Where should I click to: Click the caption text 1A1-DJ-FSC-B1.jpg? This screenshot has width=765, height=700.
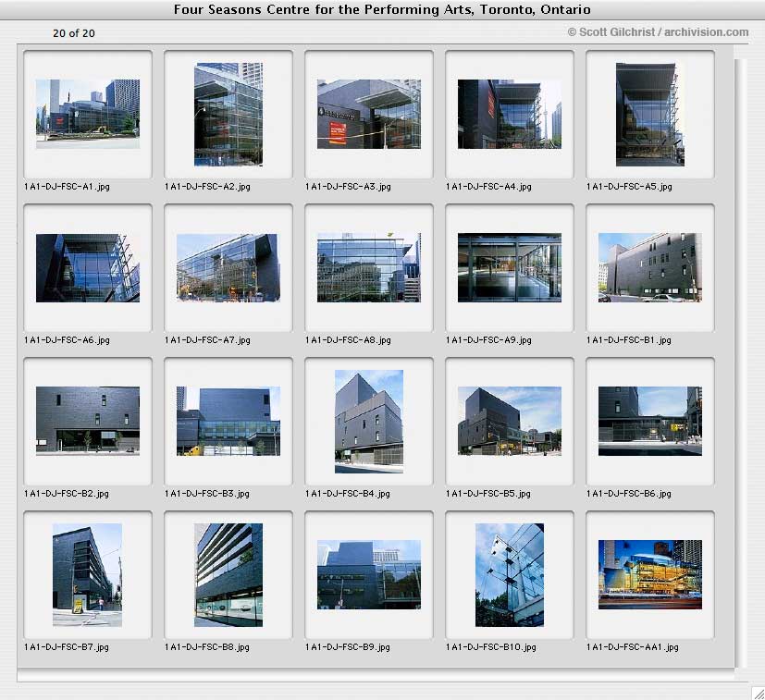(628, 340)
